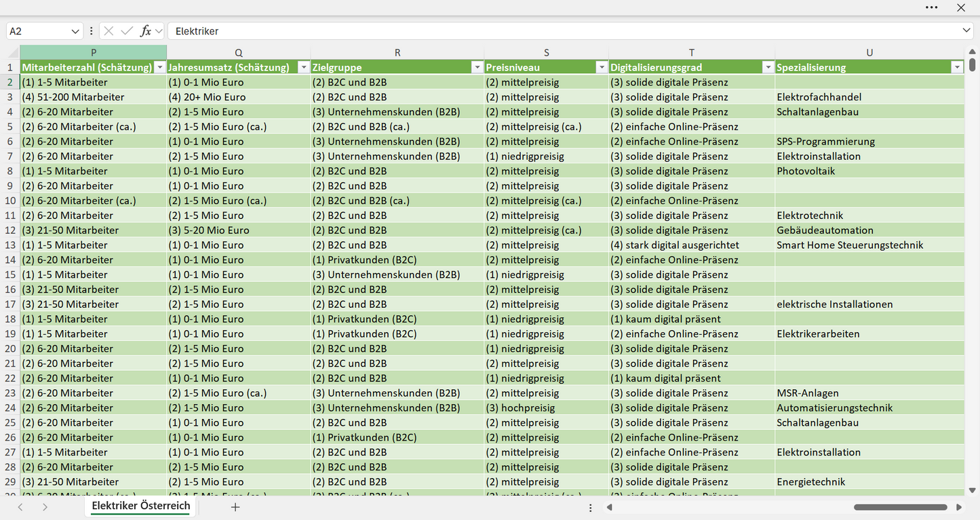The image size is (980, 520).
Task: Click the Name Box showing A2
Action: point(37,31)
